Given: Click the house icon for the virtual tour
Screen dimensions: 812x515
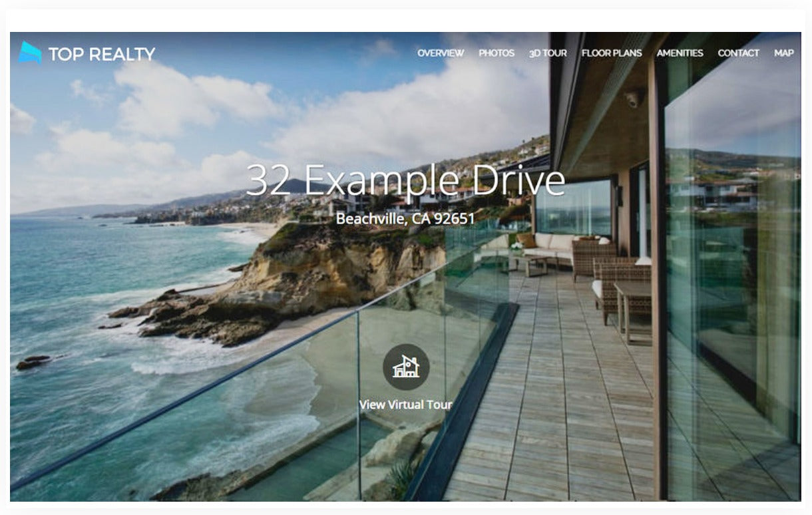Looking at the screenshot, I should click(x=406, y=367).
